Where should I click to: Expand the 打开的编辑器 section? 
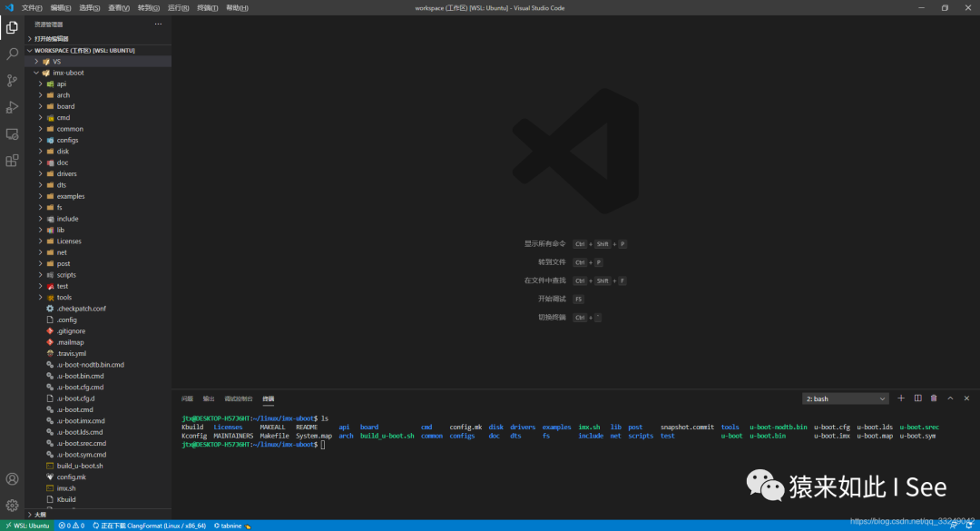[98, 39]
